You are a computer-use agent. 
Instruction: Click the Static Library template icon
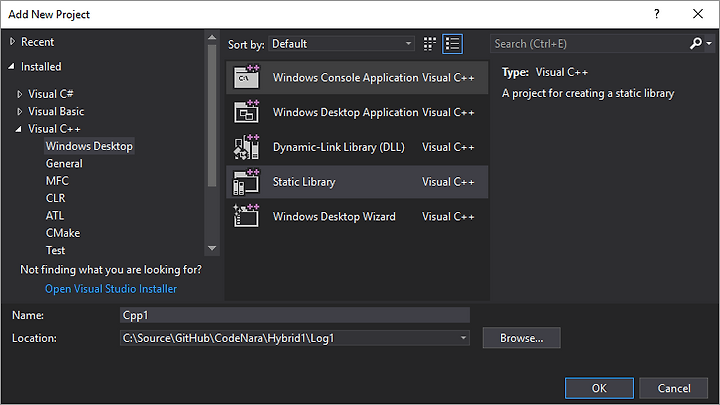(x=246, y=182)
